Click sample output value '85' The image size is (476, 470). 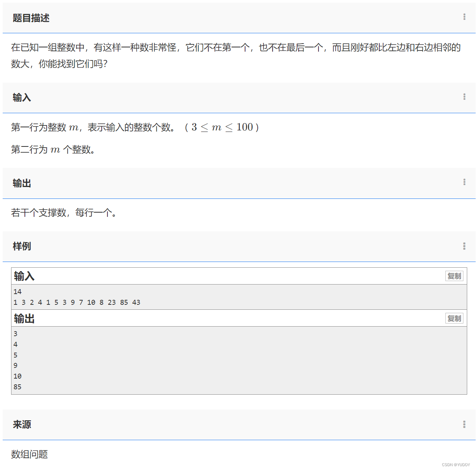click(x=18, y=387)
